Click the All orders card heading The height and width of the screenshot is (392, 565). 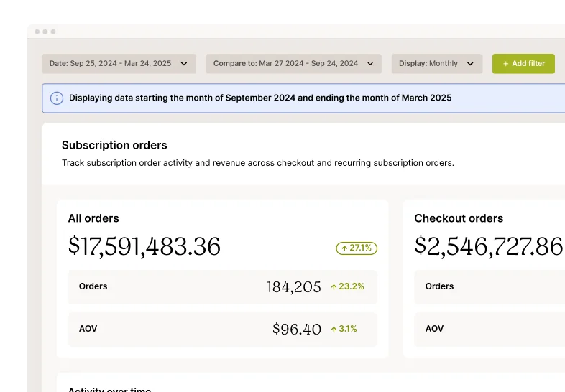(x=93, y=218)
